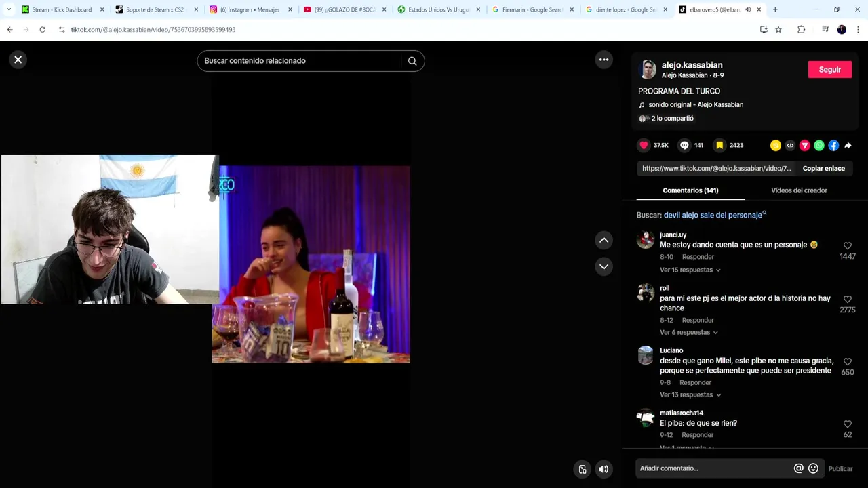Click alejo.kassabian's profile avatar
Screen dimensions: 868x488
pos(647,69)
